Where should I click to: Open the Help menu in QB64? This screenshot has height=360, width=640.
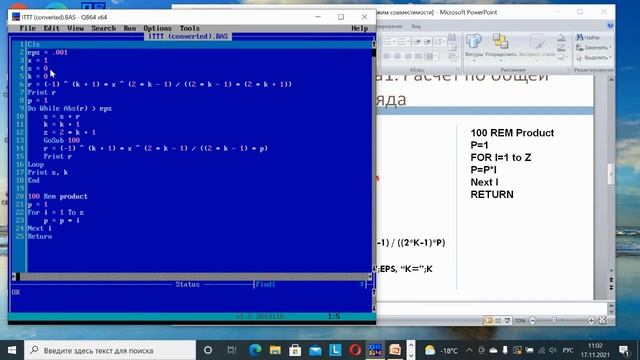click(360, 28)
